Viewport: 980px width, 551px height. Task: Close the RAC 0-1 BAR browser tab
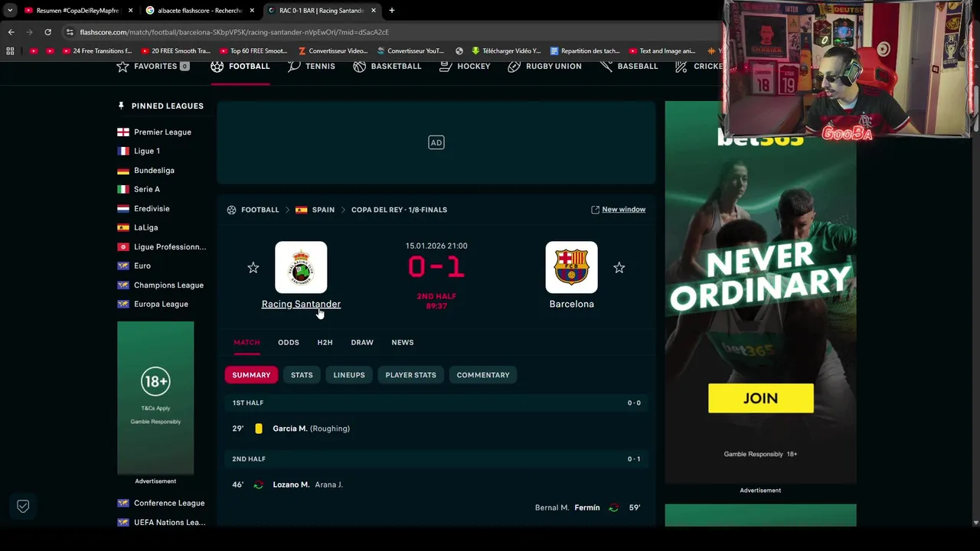point(374,11)
